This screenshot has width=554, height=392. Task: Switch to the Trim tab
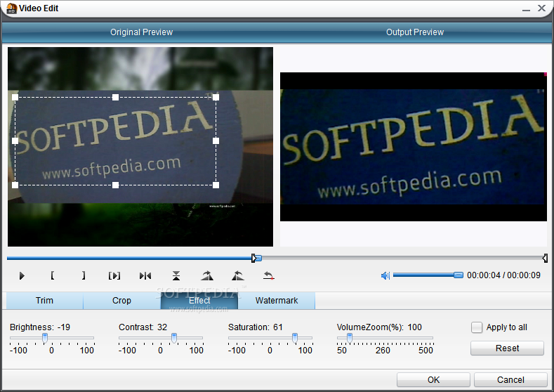[44, 301]
